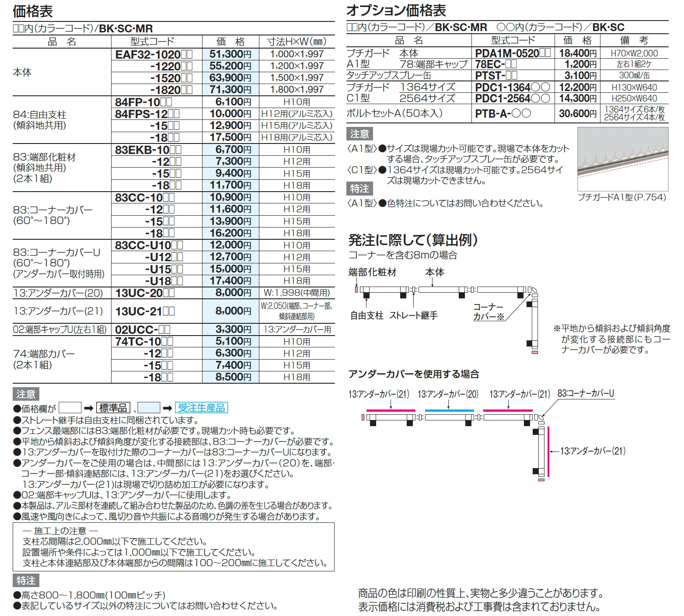684x616 pixels.
Task: Click the 発注に際して(算出例) heading
Action: click(413, 240)
